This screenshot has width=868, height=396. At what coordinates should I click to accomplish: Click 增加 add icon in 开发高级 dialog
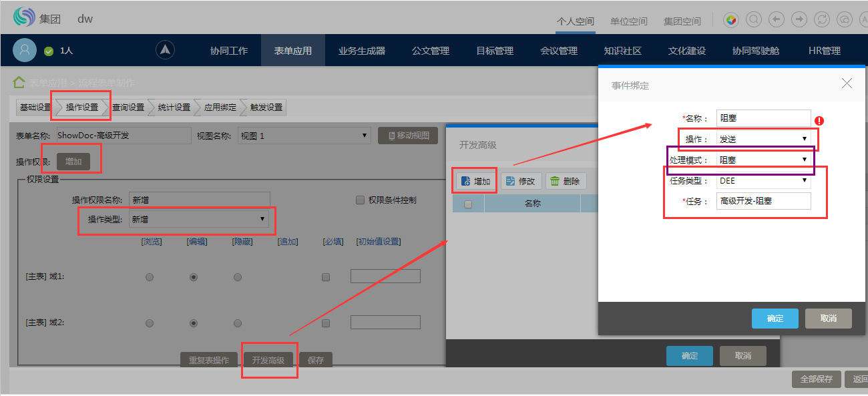pyautogui.click(x=465, y=181)
